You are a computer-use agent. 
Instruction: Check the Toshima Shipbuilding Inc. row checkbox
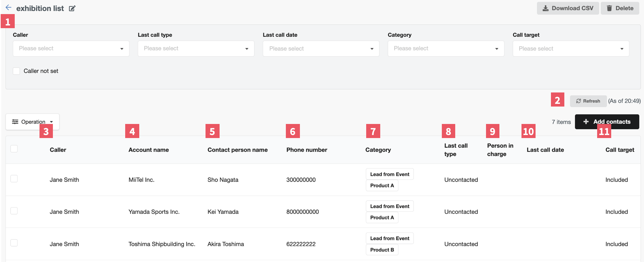(14, 243)
